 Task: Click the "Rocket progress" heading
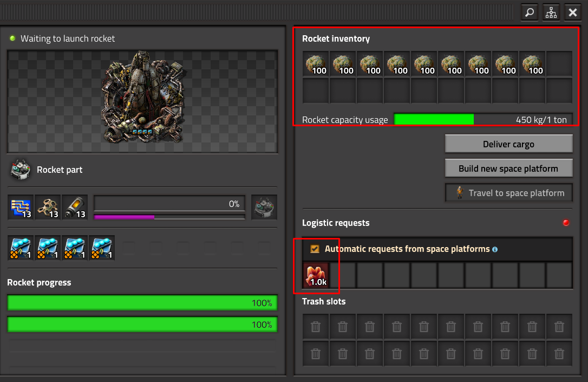[x=39, y=282]
